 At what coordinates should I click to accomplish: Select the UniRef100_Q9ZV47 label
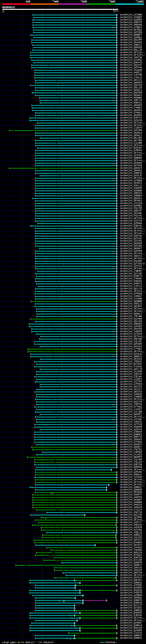131,65
